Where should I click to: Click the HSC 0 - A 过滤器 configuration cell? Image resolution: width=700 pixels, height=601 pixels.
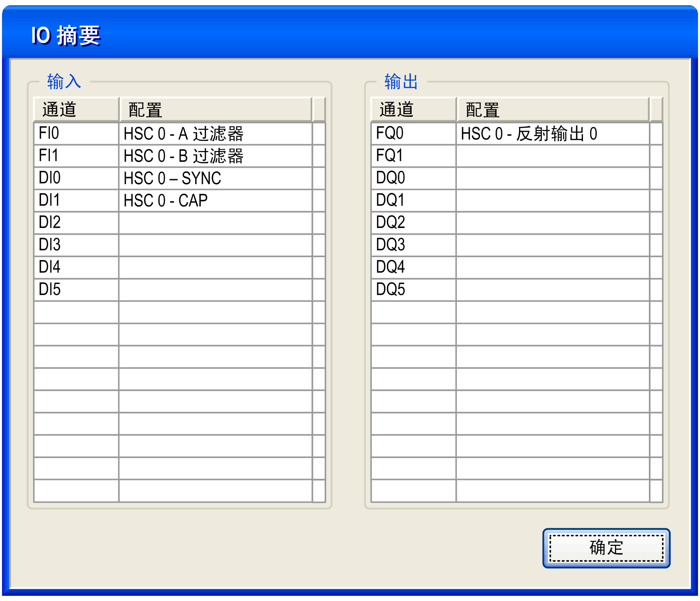pyautogui.click(x=215, y=133)
